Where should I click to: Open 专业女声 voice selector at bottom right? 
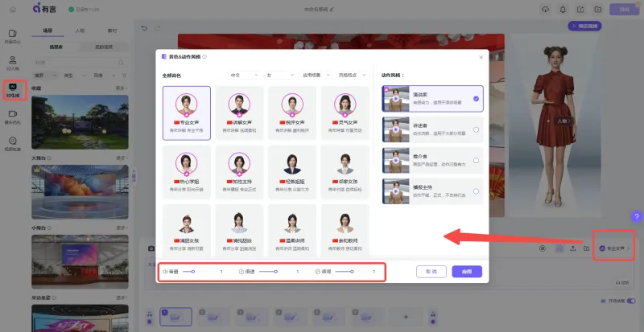tap(614, 248)
